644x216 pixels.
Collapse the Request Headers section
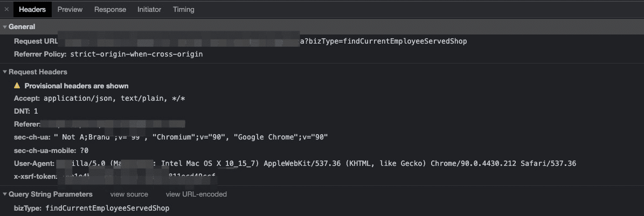tap(37, 72)
